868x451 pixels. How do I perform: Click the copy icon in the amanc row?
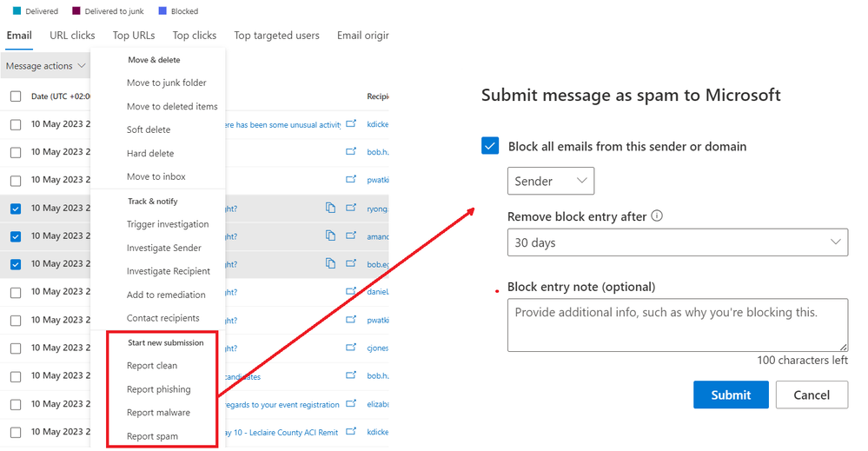click(330, 235)
